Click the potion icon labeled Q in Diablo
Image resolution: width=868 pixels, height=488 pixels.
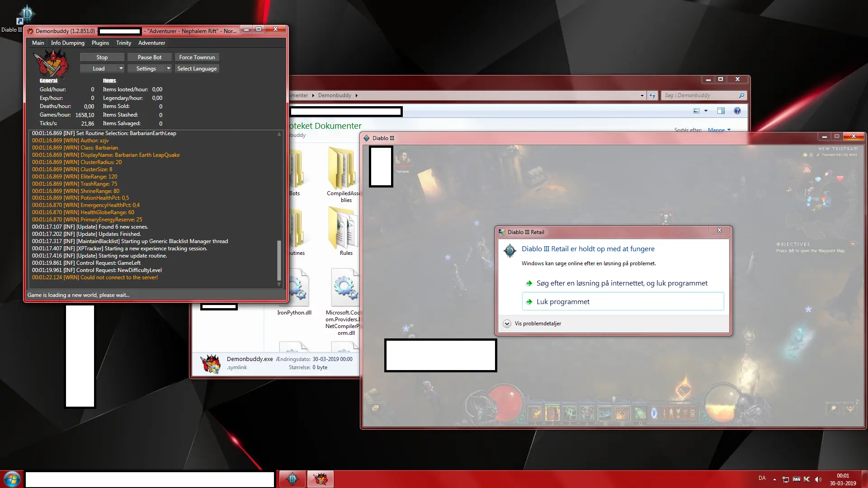tap(639, 413)
